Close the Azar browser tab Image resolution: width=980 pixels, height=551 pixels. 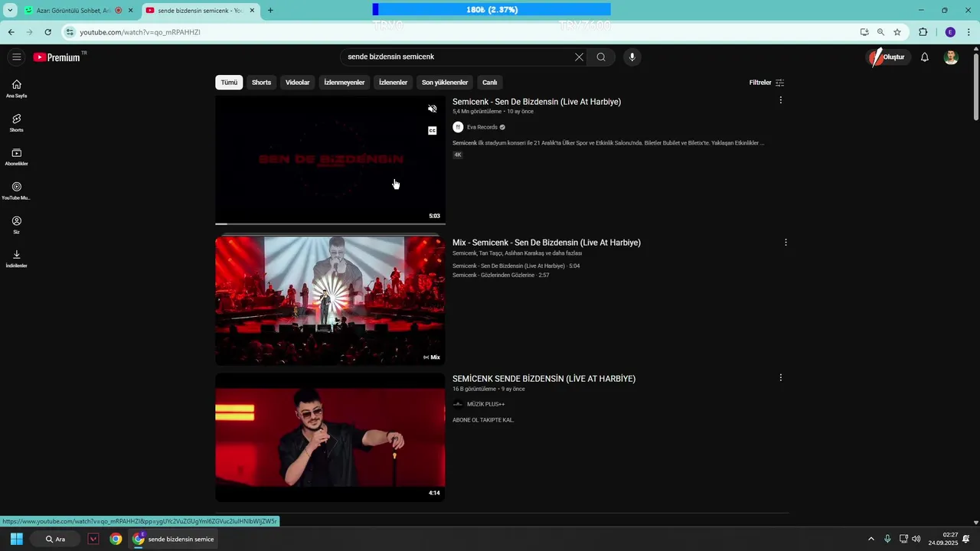coord(130,11)
